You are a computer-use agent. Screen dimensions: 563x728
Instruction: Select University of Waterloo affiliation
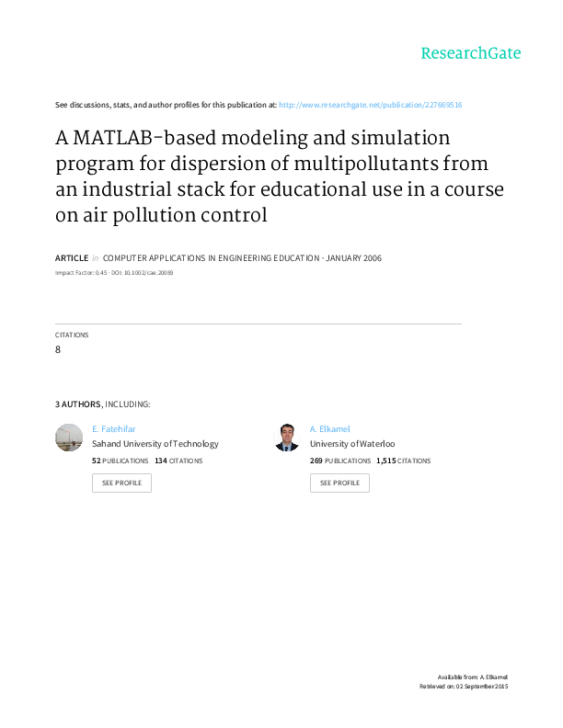click(352, 443)
